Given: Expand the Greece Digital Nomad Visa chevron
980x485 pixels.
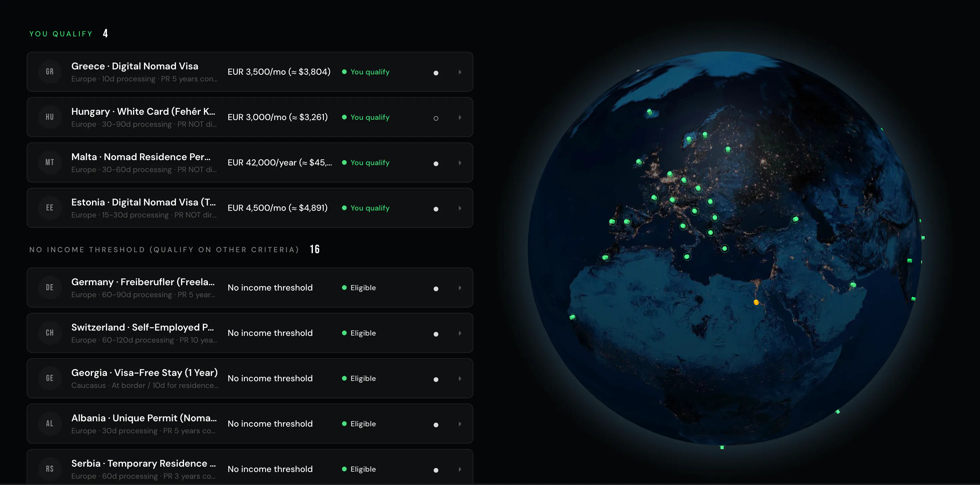Looking at the screenshot, I should (460, 72).
